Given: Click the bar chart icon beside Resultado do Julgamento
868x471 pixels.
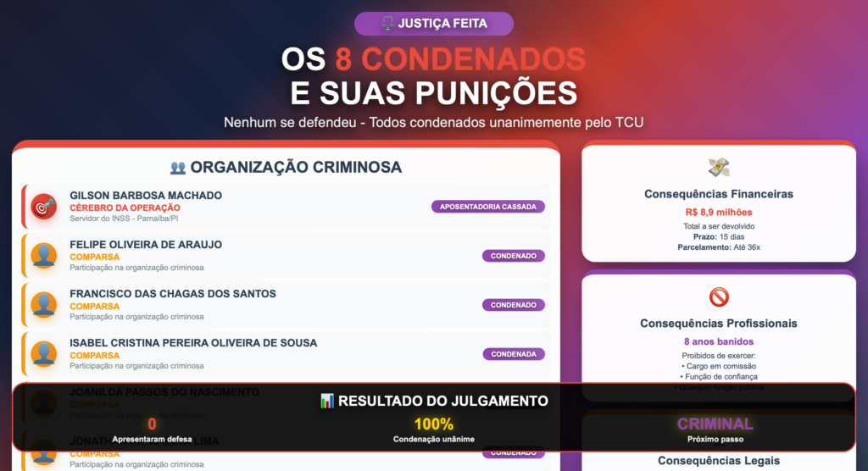Looking at the screenshot, I should (x=326, y=401).
